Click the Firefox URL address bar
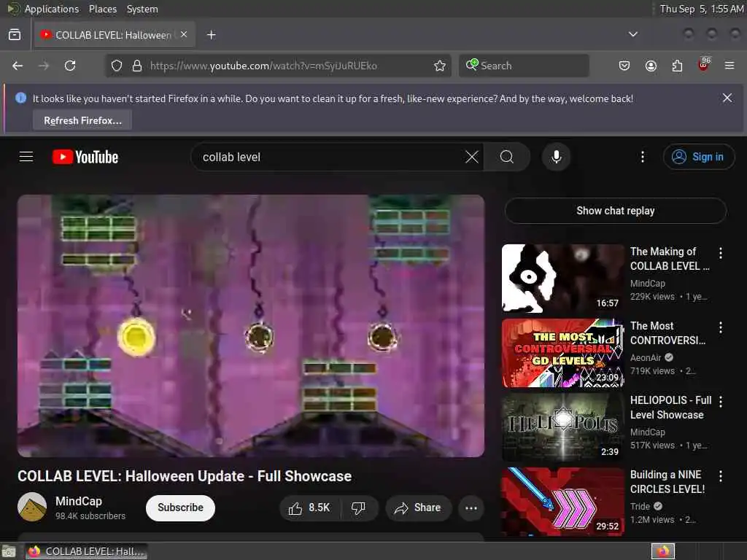Image resolution: width=747 pixels, height=560 pixels. coord(276,66)
